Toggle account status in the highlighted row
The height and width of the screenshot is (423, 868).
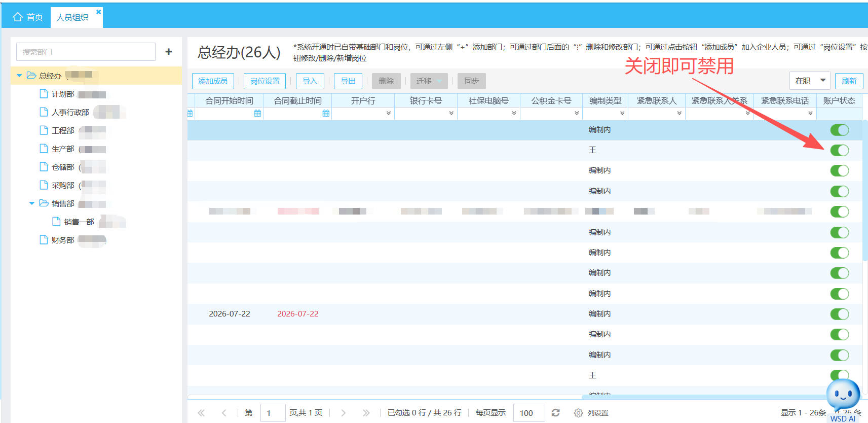[840, 130]
